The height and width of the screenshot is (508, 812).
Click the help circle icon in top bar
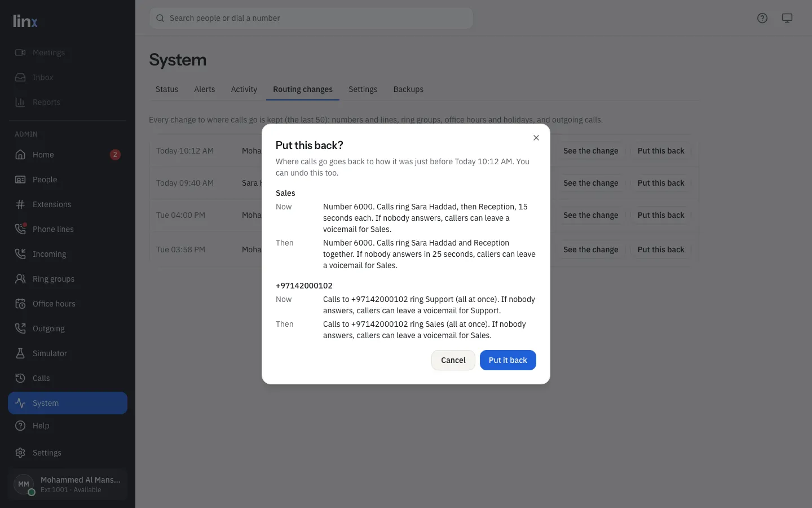tap(762, 18)
